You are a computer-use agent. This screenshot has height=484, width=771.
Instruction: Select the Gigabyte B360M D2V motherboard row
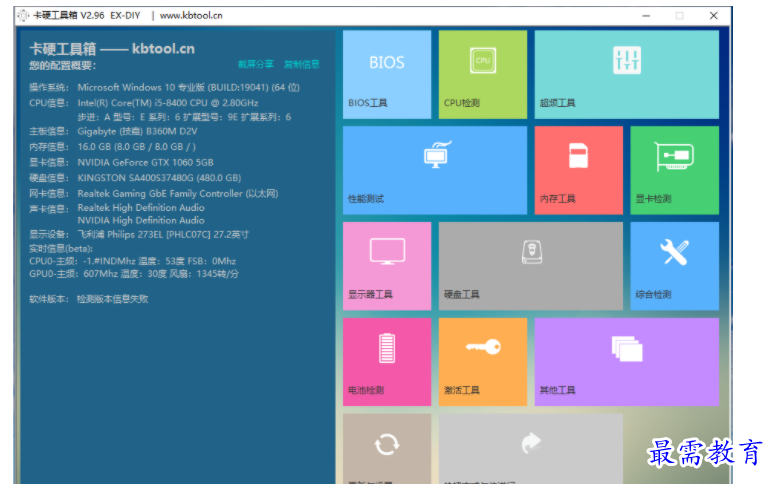pos(113,131)
